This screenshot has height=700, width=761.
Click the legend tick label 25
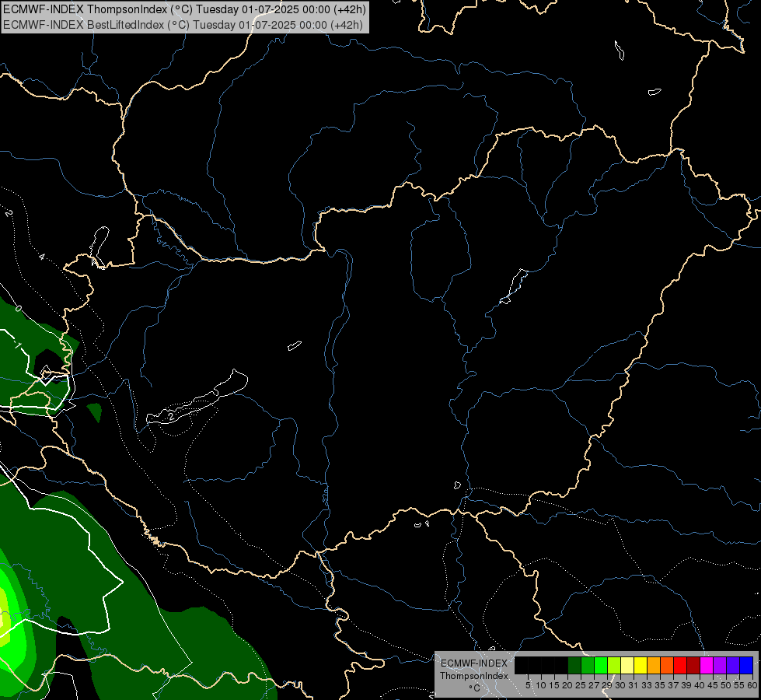pyautogui.click(x=581, y=685)
